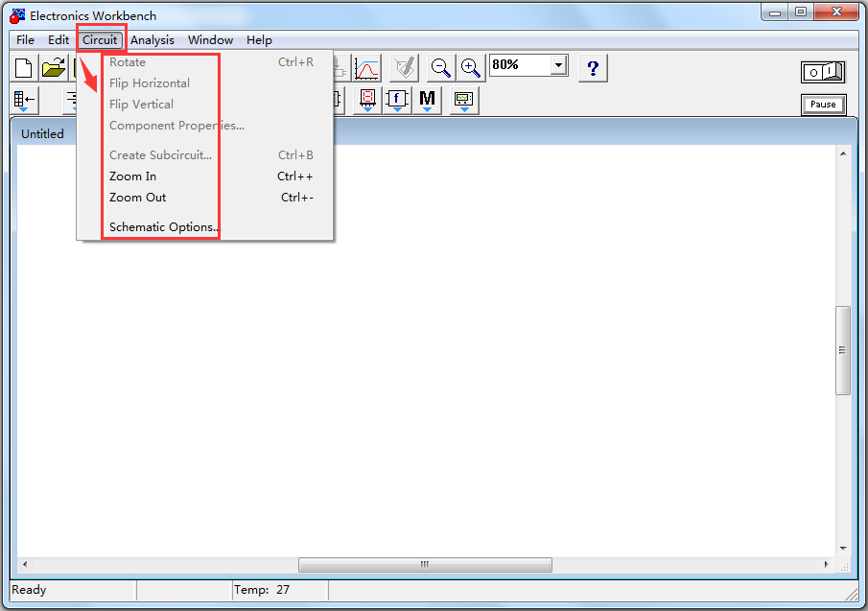The height and width of the screenshot is (611, 868).
Task: Click the disabled Rotate menu entry
Action: click(x=205, y=62)
